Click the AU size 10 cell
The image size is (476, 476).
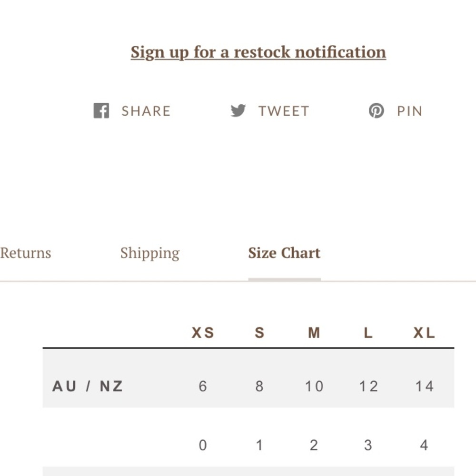click(314, 387)
